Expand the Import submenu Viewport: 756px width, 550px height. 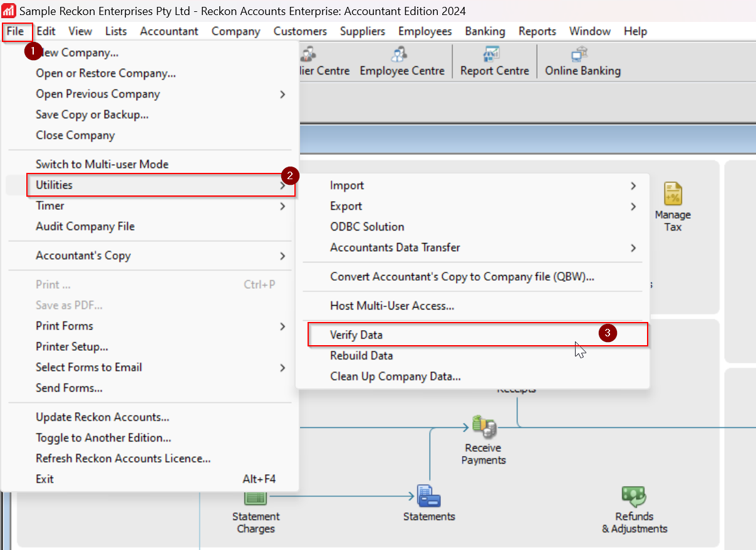(x=473, y=185)
